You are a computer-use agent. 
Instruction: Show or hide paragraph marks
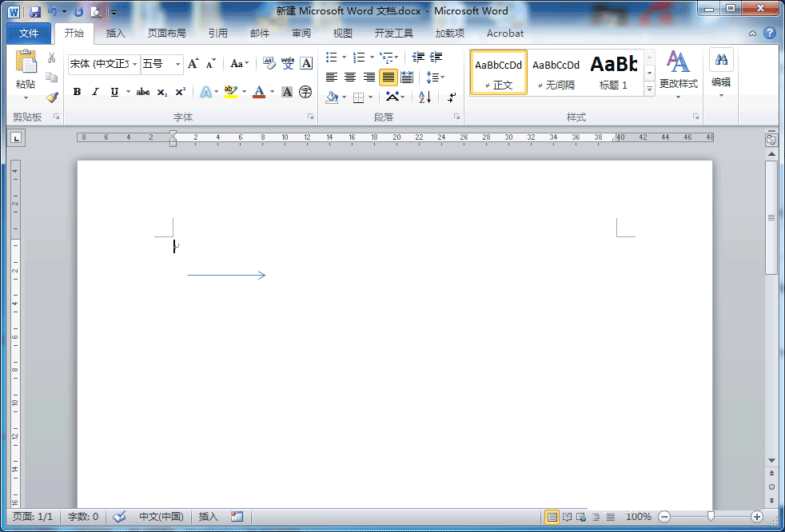452,97
